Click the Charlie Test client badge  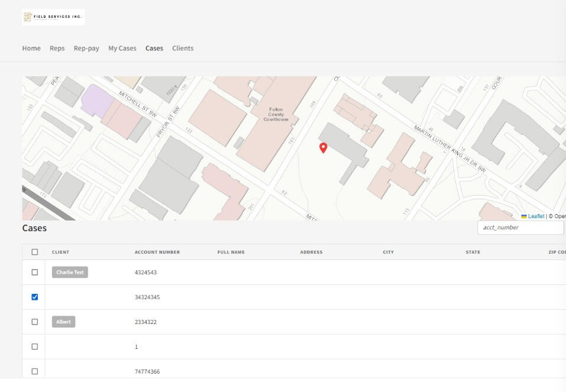pos(70,273)
